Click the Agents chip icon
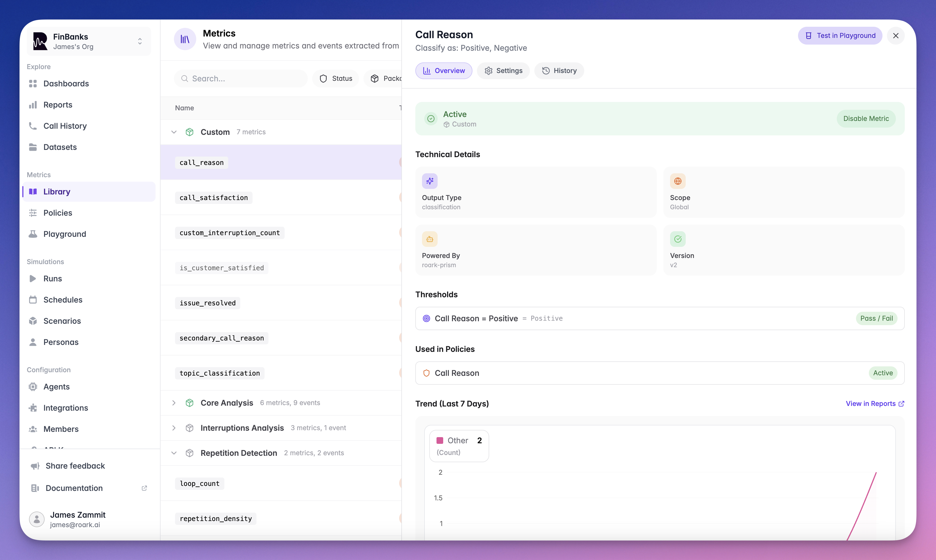Viewport: 936px width, 560px height. click(x=33, y=386)
